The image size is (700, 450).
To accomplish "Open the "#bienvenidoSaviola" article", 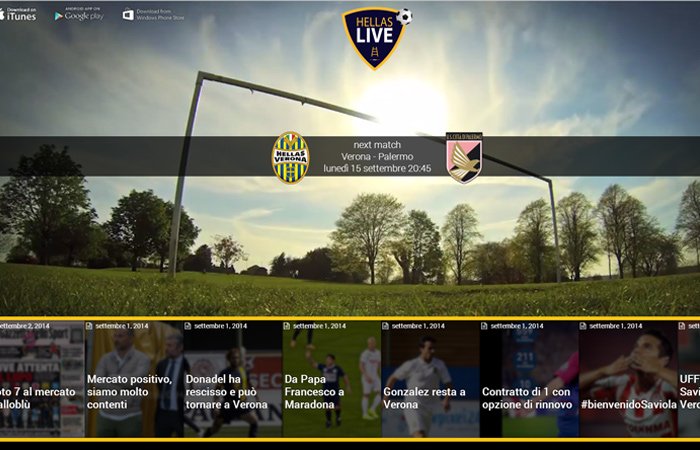I will pos(628,379).
